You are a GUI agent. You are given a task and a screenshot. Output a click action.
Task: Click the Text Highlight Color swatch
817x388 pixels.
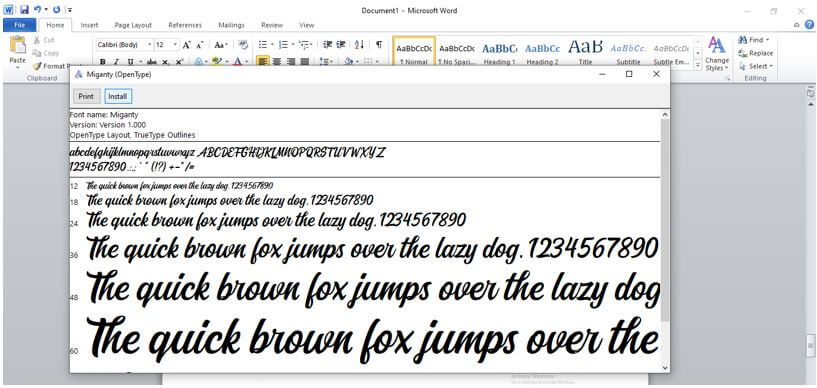217,62
